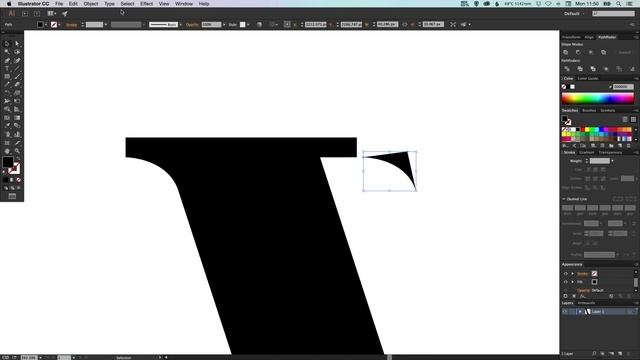This screenshot has width=640, height=360.
Task: Open the Style dropdown in control bar
Action: coord(248,24)
